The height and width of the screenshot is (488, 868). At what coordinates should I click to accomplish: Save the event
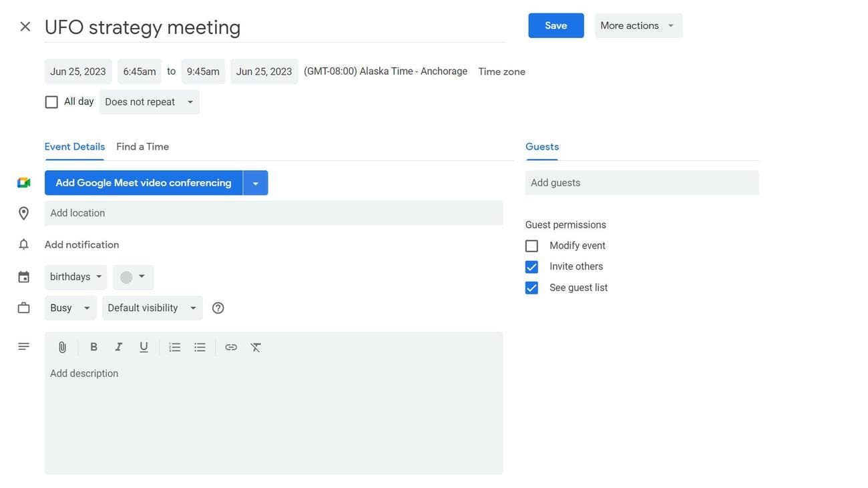[x=556, y=25]
